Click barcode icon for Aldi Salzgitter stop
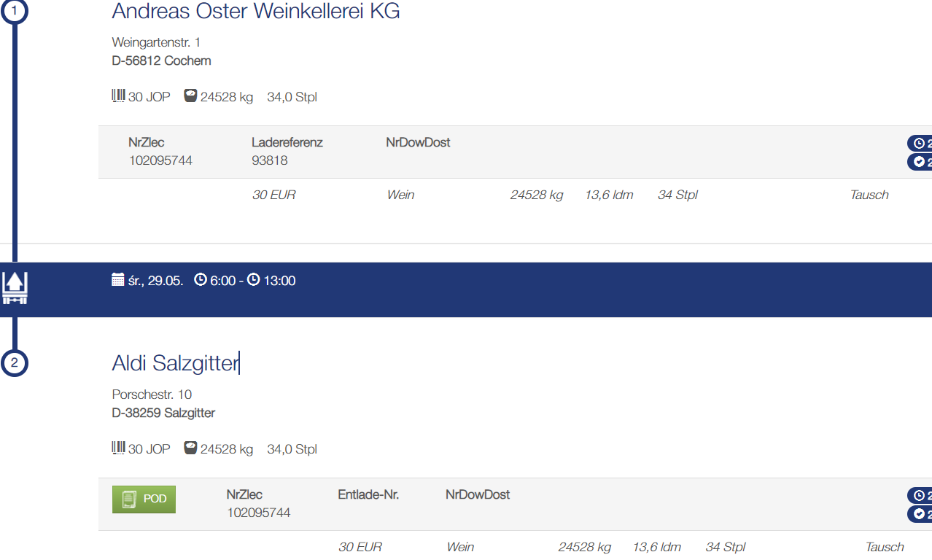932x560 pixels. click(118, 448)
